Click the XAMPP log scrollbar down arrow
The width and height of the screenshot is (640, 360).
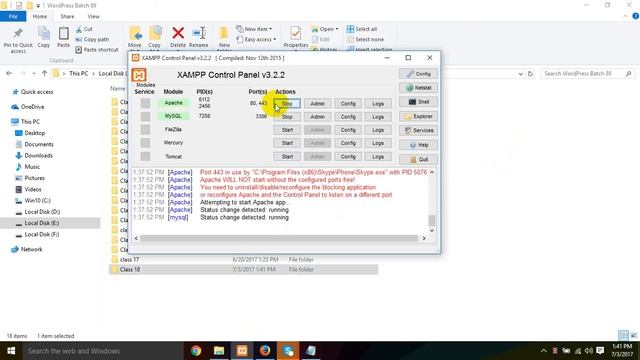point(432,230)
